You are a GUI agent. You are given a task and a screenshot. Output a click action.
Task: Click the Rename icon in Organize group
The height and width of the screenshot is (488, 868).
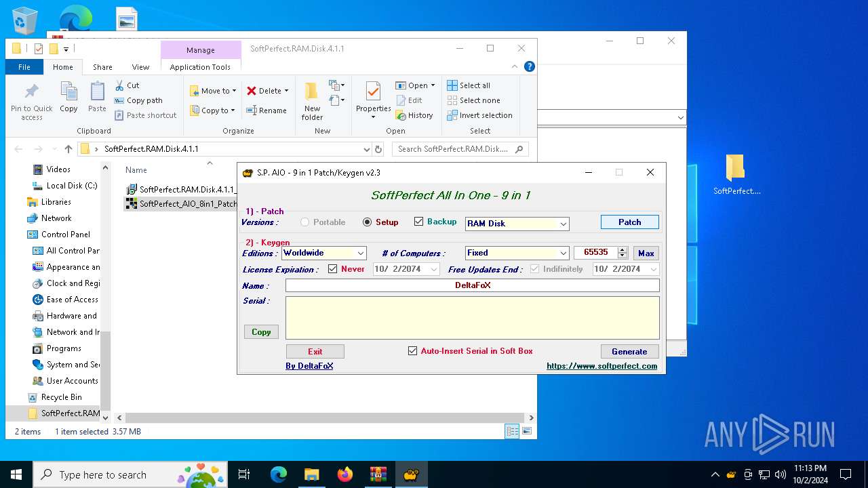pos(252,110)
